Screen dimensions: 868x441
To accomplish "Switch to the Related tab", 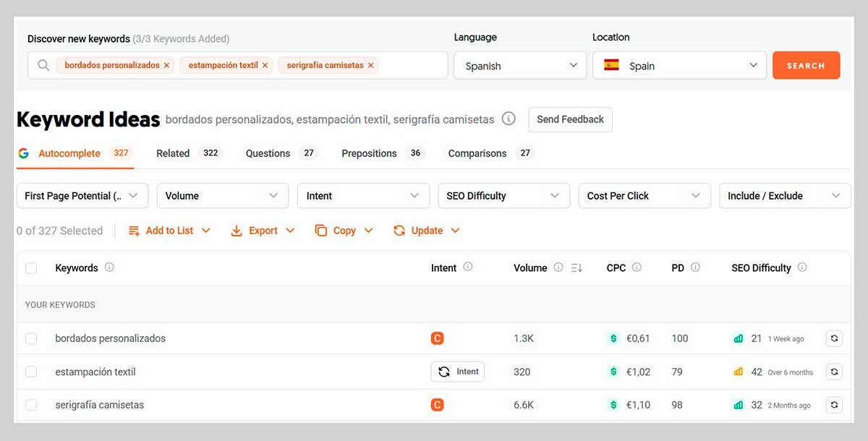I will point(173,153).
